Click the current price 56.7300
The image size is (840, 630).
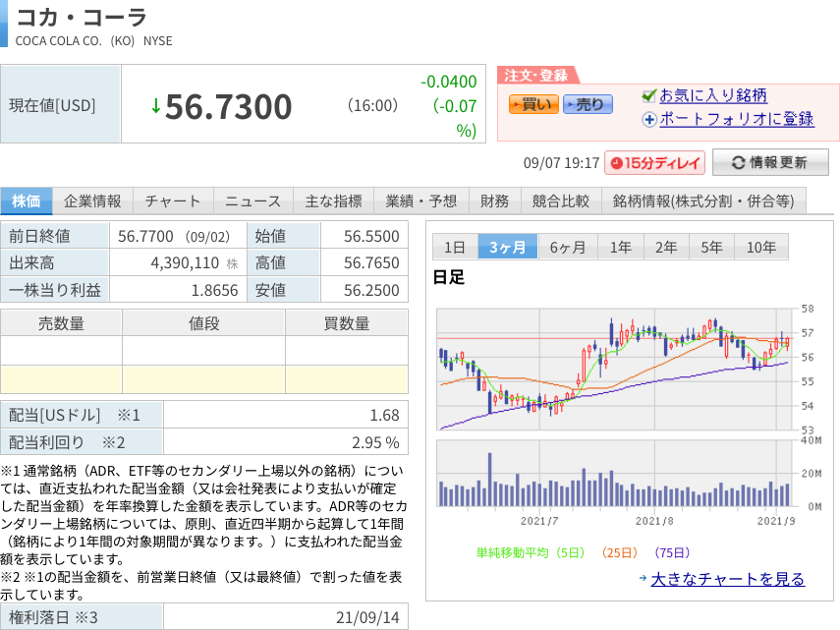228,106
